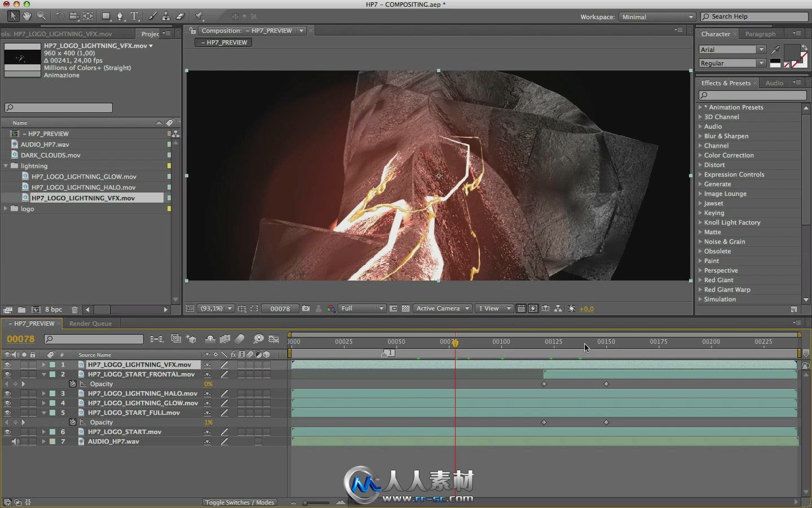Click the current time 00078 in timeline
This screenshot has width=812, height=508.
[x=21, y=339]
